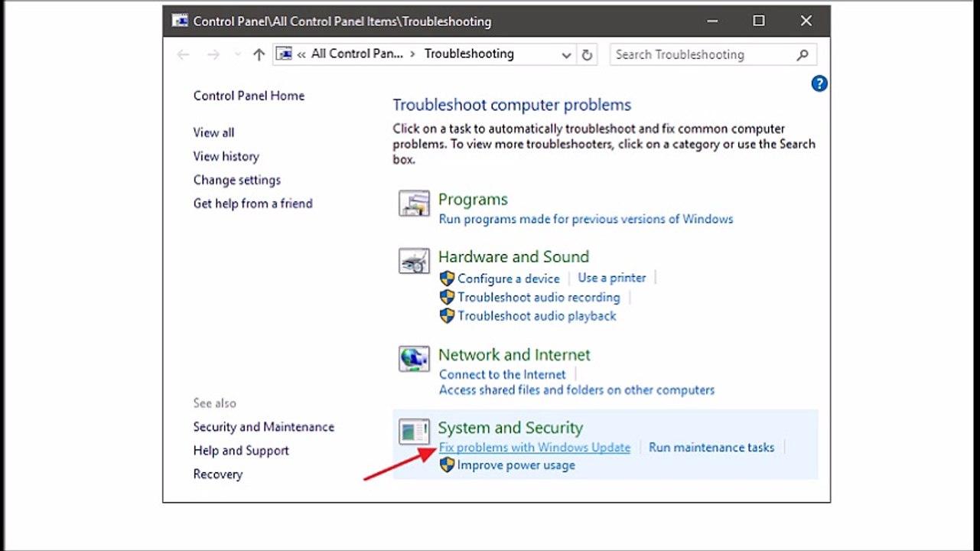Open the Hardware and Sound heading
The height and width of the screenshot is (551, 980).
[513, 257]
